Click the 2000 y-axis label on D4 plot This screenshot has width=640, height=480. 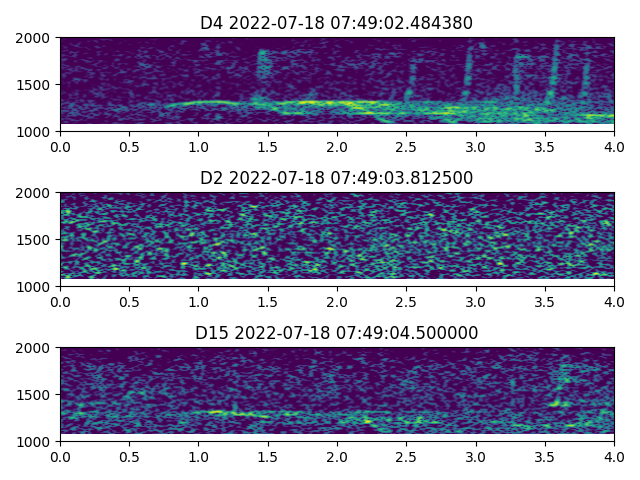coord(35,38)
